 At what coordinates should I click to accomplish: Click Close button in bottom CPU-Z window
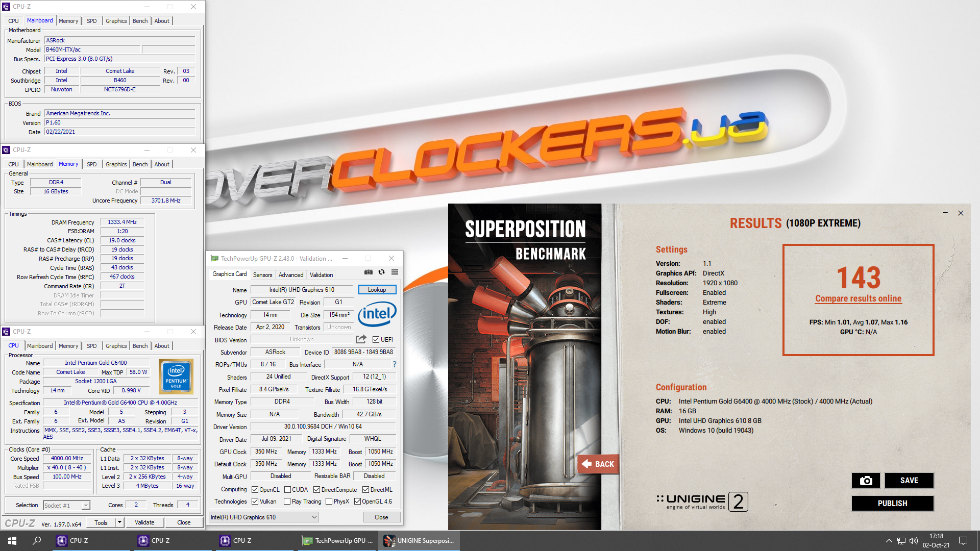tap(184, 522)
